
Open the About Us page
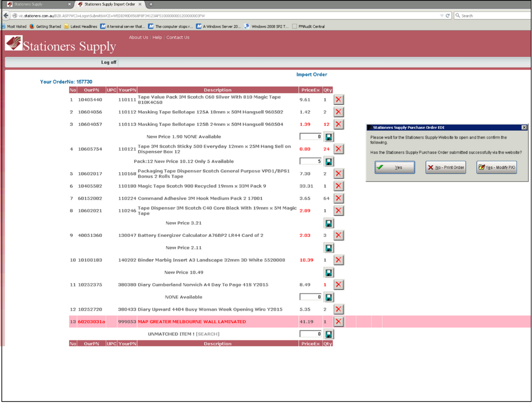click(138, 37)
